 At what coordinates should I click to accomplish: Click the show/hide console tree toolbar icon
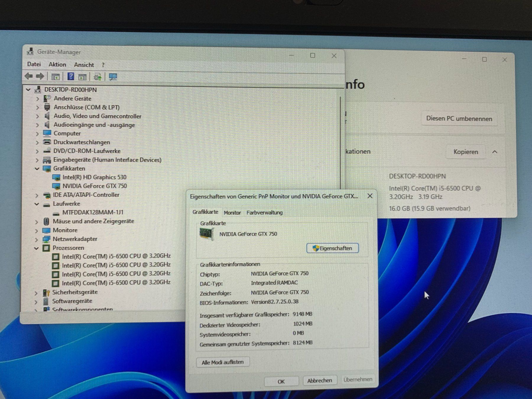pyautogui.click(x=55, y=77)
